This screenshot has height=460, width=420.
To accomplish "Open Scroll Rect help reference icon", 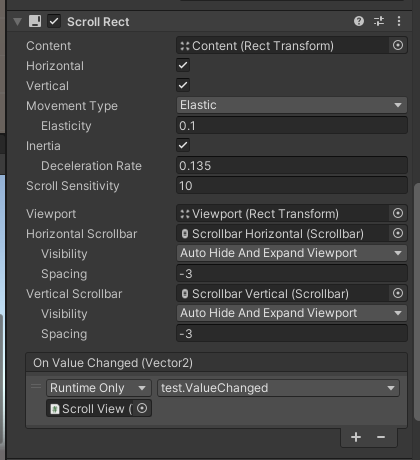I will point(359,21).
